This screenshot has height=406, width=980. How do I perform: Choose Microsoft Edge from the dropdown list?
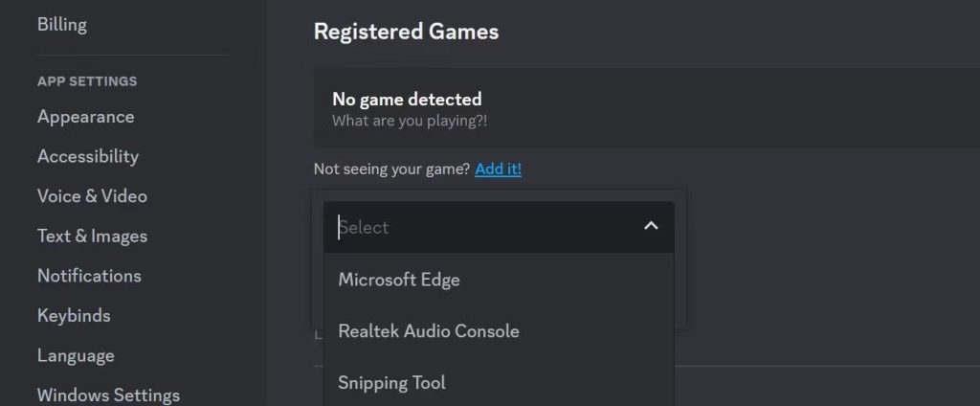pyautogui.click(x=399, y=280)
